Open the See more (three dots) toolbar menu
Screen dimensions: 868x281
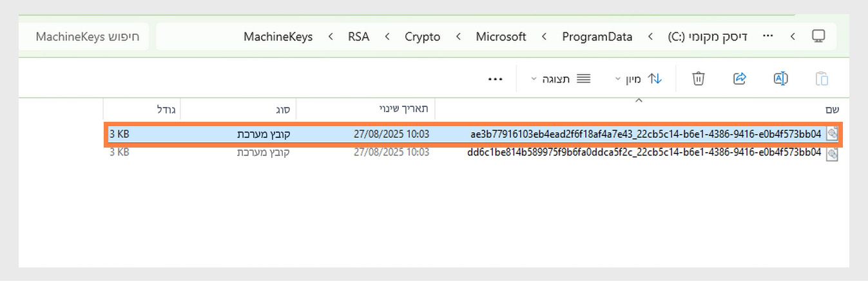[x=495, y=79]
